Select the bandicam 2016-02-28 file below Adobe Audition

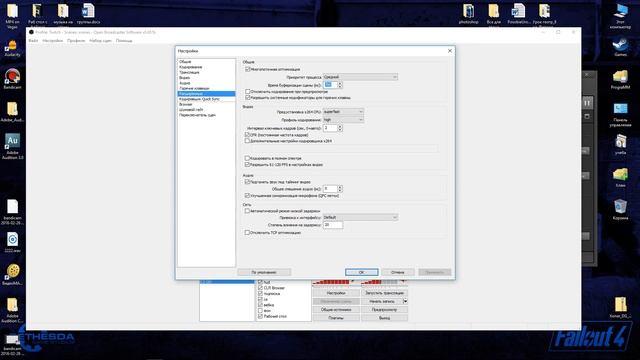point(12,212)
